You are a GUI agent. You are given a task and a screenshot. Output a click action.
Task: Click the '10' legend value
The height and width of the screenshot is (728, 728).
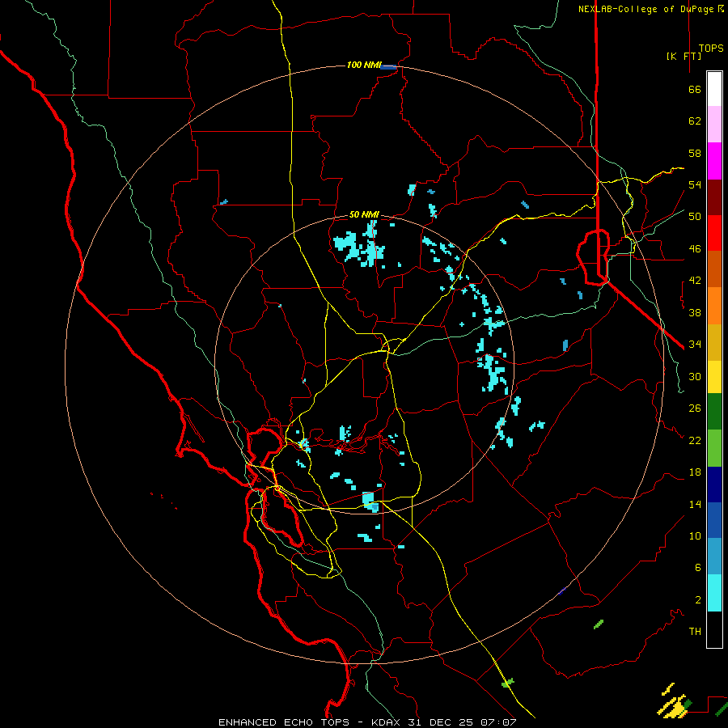click(x=695, y=535)
